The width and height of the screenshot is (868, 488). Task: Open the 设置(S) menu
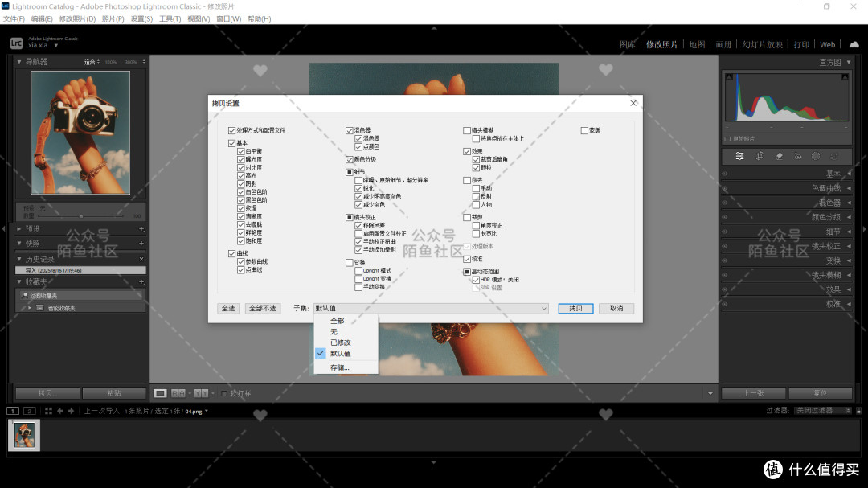coord(141,18)
